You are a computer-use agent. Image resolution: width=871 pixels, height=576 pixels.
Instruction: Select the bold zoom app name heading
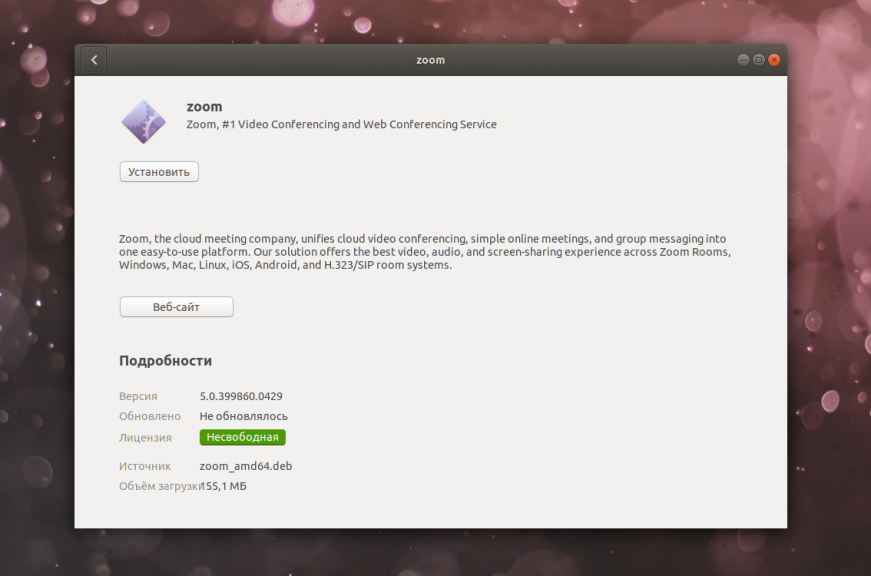204,107
